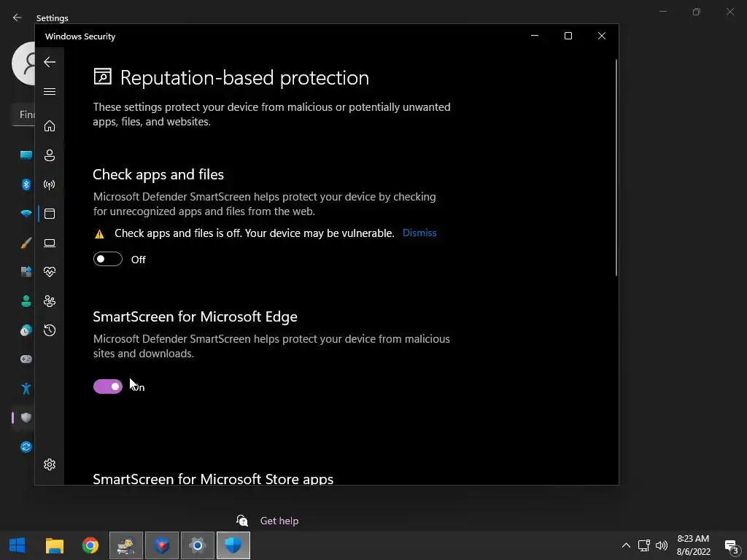
Task: Open Privacy & security in Settings
Action: pyautogui.click(x=26, y=418)
